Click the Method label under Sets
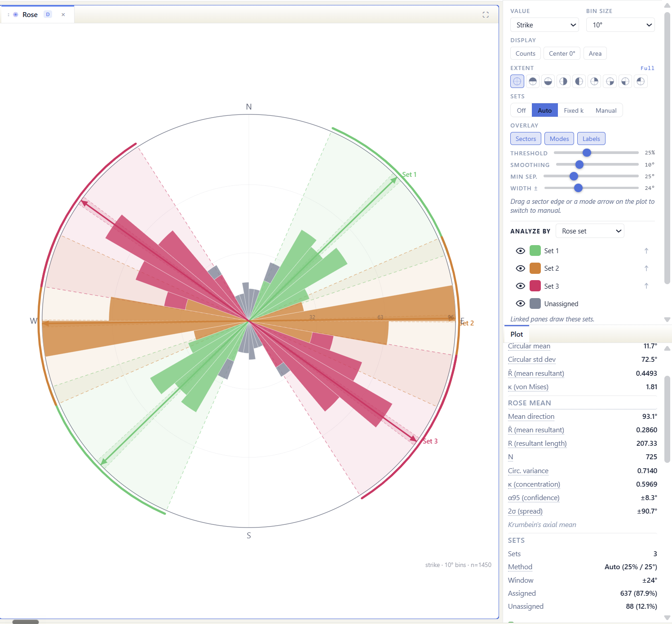 click(520, 567)
